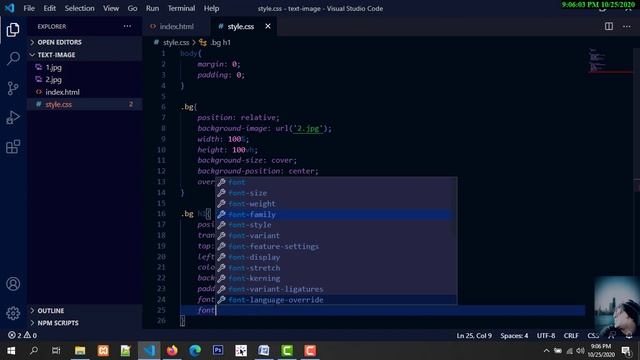Launch Firefox from the taskbar
This screenshot has width=640, height=360.
172,350
